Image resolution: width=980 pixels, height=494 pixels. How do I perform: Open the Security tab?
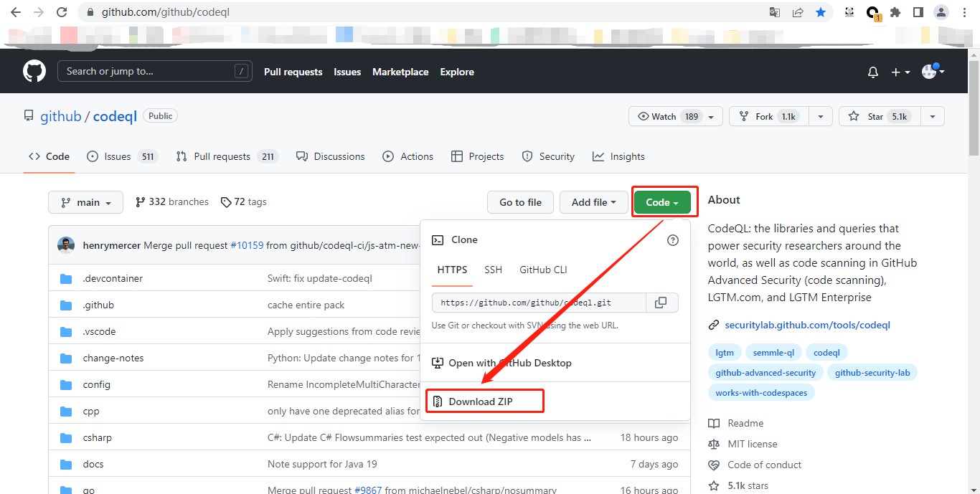(548, 156)
